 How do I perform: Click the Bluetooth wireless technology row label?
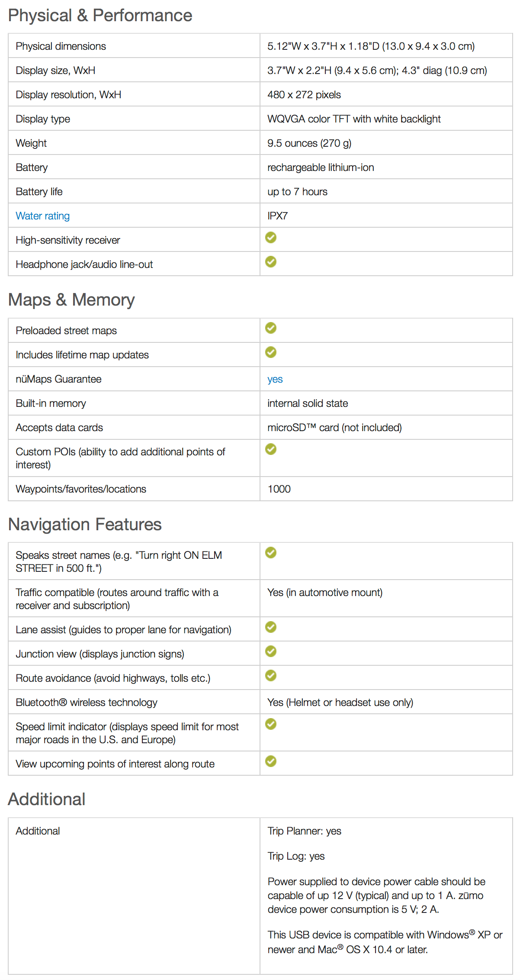(87, 703)
